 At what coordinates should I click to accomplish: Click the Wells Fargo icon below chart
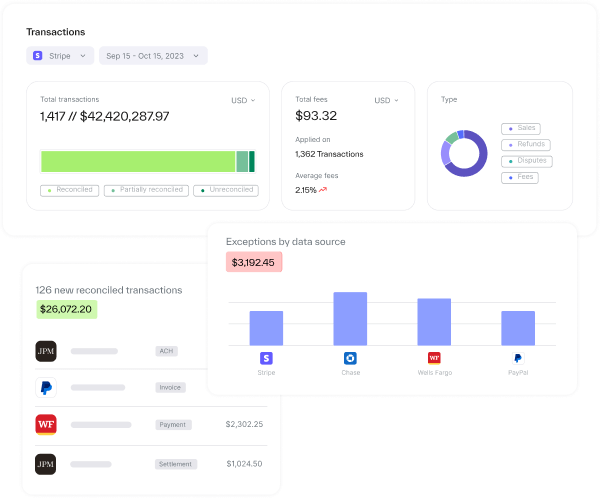point(434,358)
